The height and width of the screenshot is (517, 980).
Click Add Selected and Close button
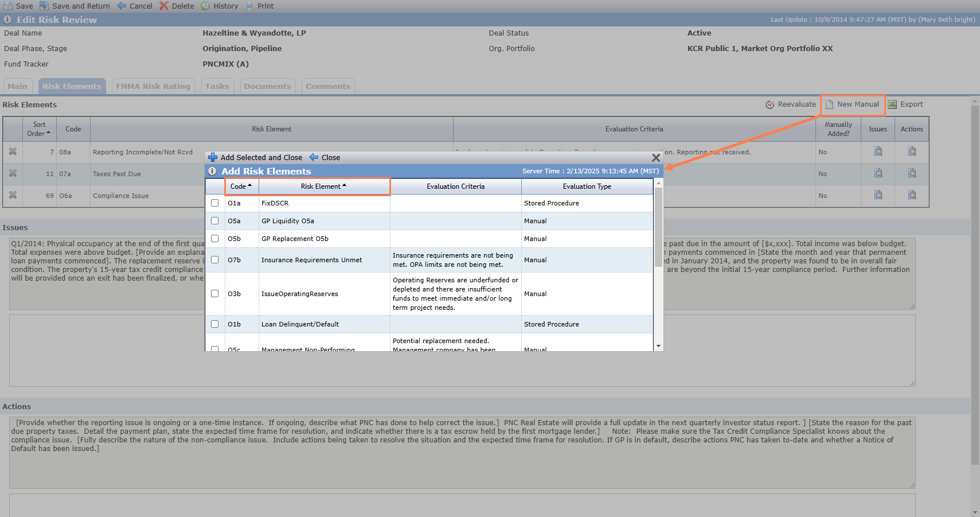[255, 157]
